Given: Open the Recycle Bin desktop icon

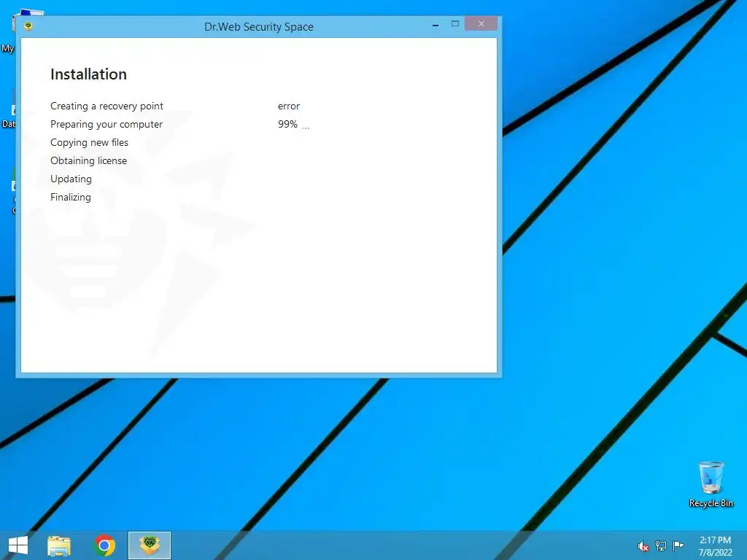Looking at the screenshot, I should click(x=711, y=484).
